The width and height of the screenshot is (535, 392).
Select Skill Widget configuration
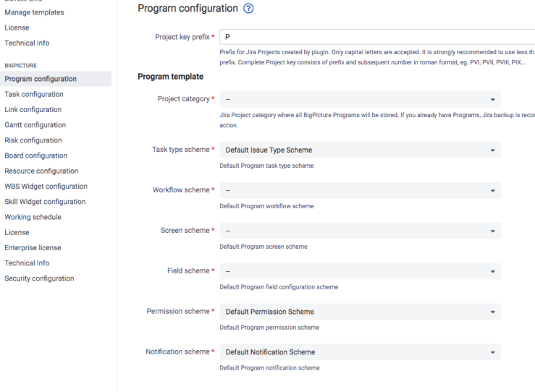click(45, 202)
